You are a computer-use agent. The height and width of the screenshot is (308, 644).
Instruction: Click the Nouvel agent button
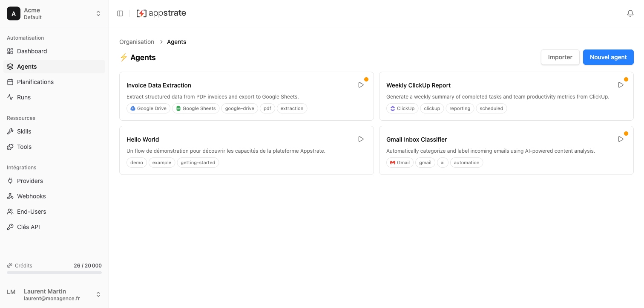click(x=608, y=57)
